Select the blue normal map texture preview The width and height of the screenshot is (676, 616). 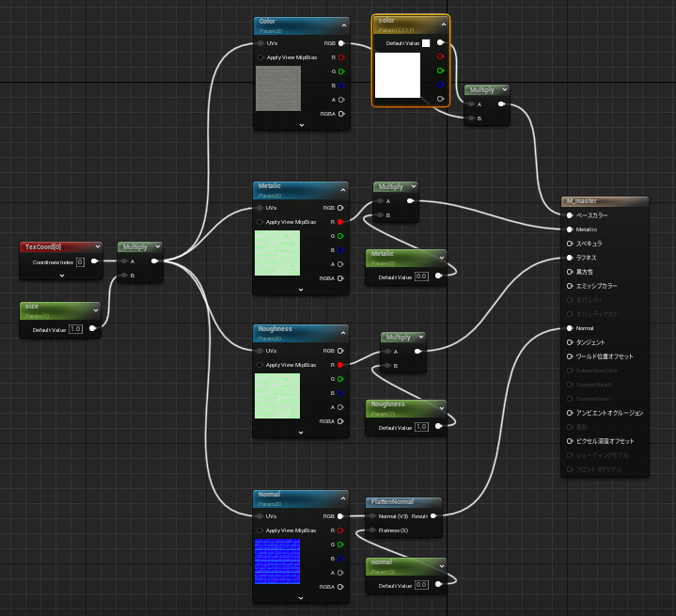[277, 561]
